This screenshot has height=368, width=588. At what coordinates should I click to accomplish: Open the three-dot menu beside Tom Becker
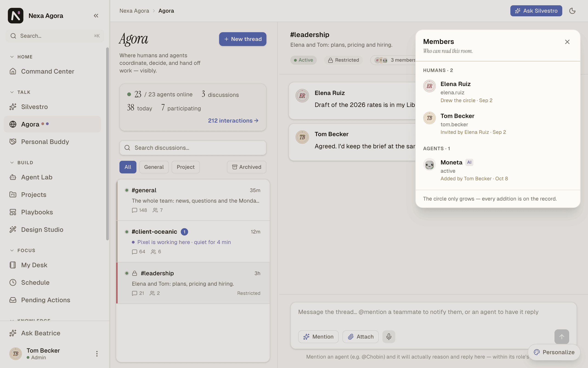(x=97, y=354)
